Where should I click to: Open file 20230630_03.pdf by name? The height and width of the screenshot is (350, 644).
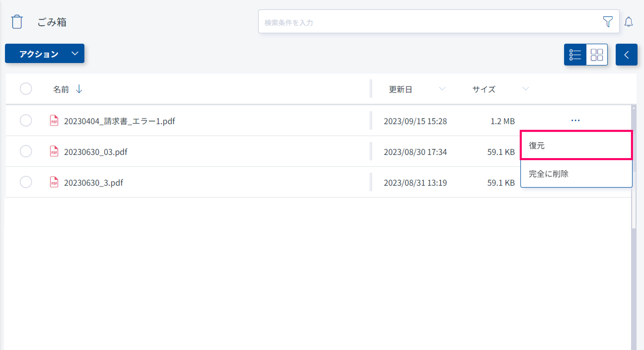(x=95, y=152)
